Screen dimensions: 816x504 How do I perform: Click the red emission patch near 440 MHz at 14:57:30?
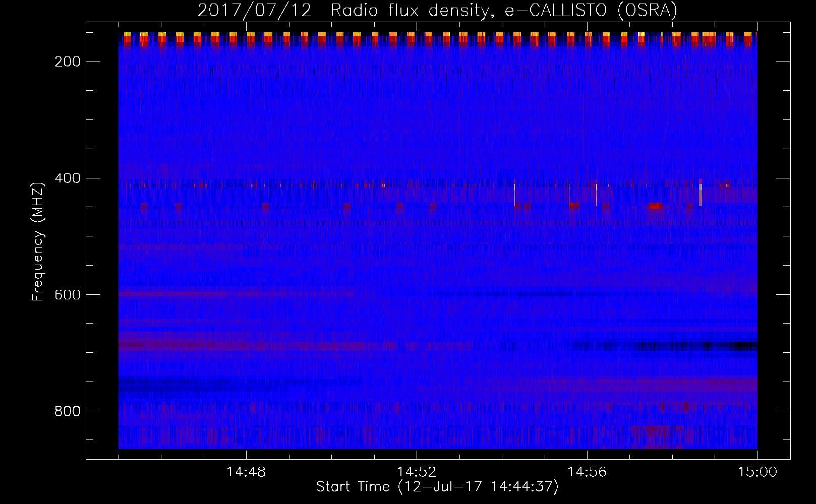655,205
